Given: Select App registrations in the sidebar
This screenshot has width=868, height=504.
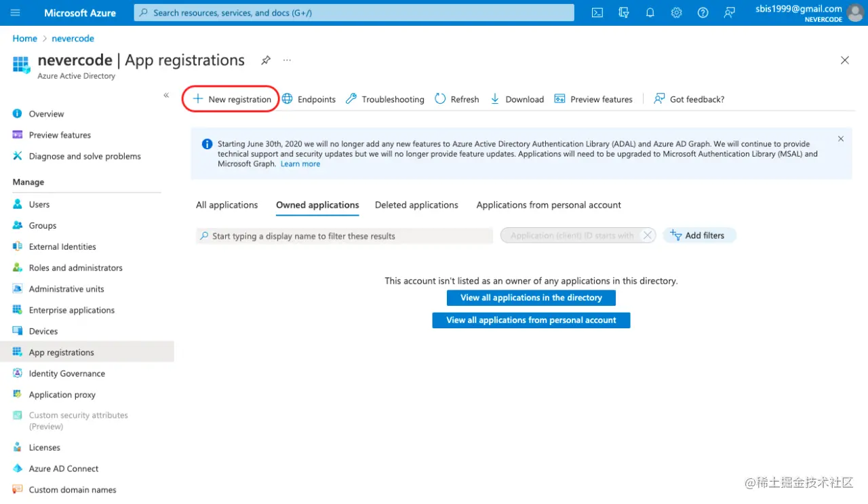Looking at the screenshot, I should point(87,352).
